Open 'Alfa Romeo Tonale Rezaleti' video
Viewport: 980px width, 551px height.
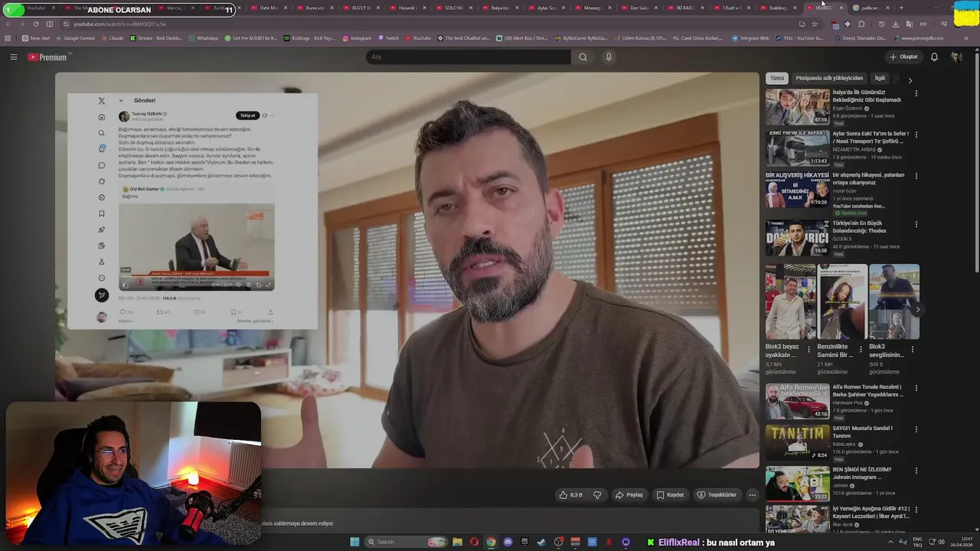797,402
